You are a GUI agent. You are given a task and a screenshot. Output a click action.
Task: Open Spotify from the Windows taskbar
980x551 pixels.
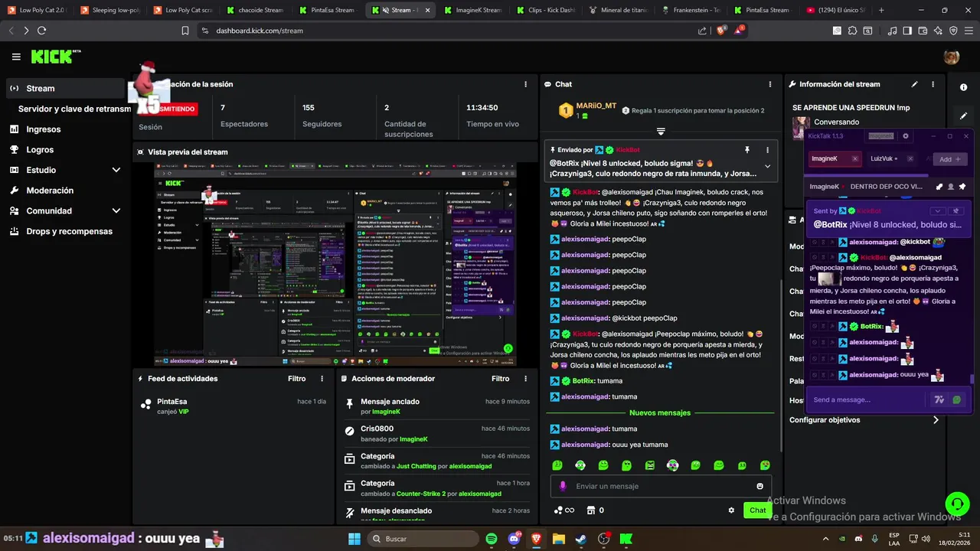pos(492,539)
